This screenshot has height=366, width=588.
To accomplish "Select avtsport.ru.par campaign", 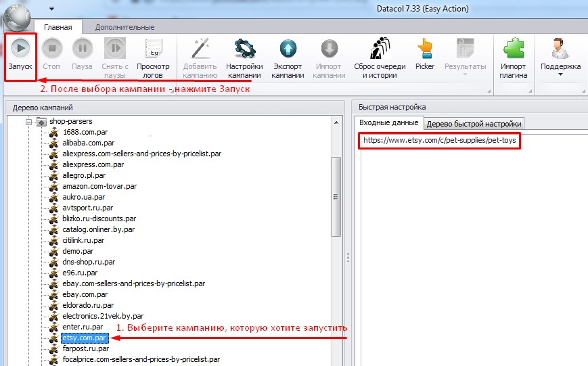I will coord(88,208).
